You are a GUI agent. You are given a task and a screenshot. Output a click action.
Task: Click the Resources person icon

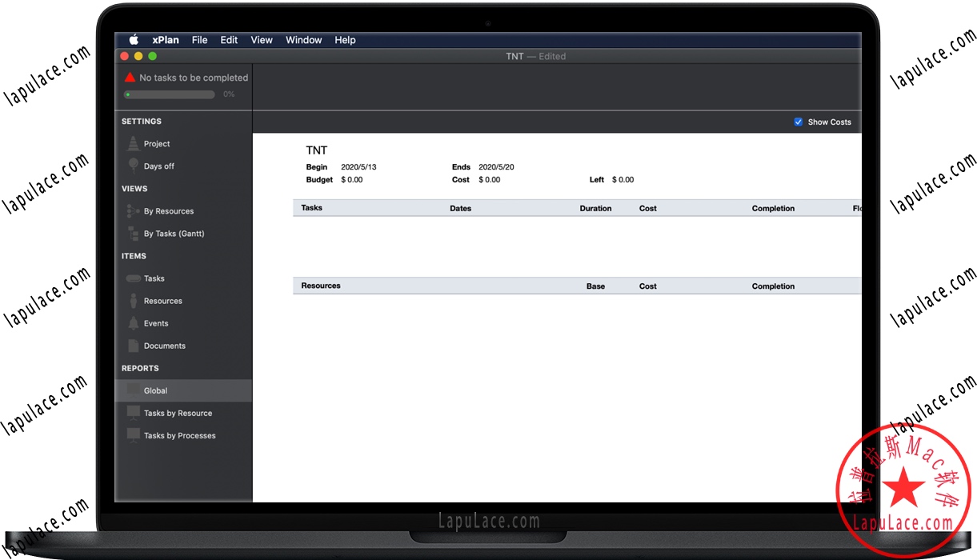tap(133, 301)
